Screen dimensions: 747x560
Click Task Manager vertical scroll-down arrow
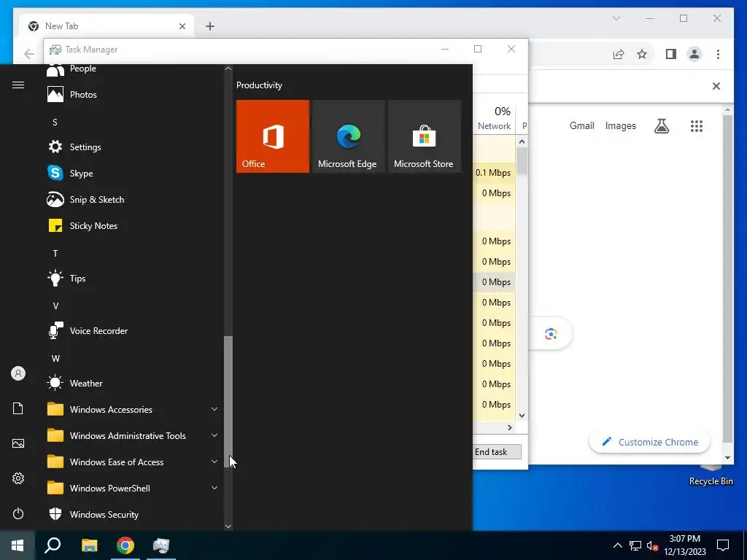pos(522,415)
